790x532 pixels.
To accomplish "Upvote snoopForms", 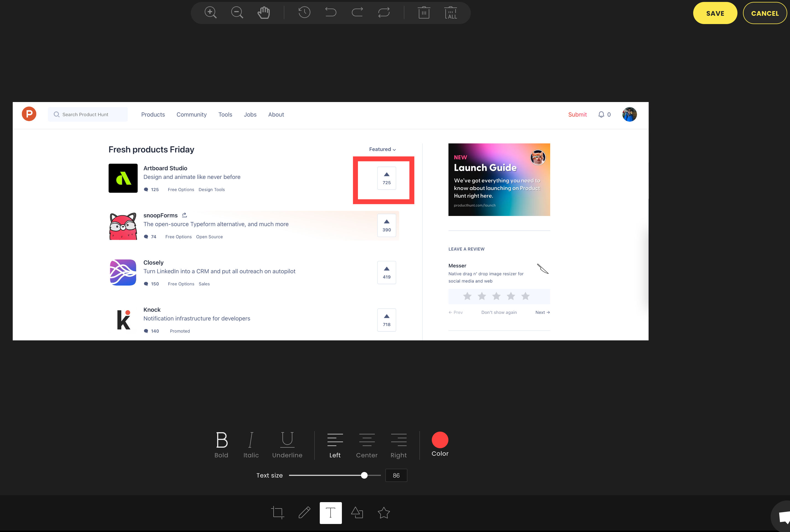I will (x=386, y=225).
